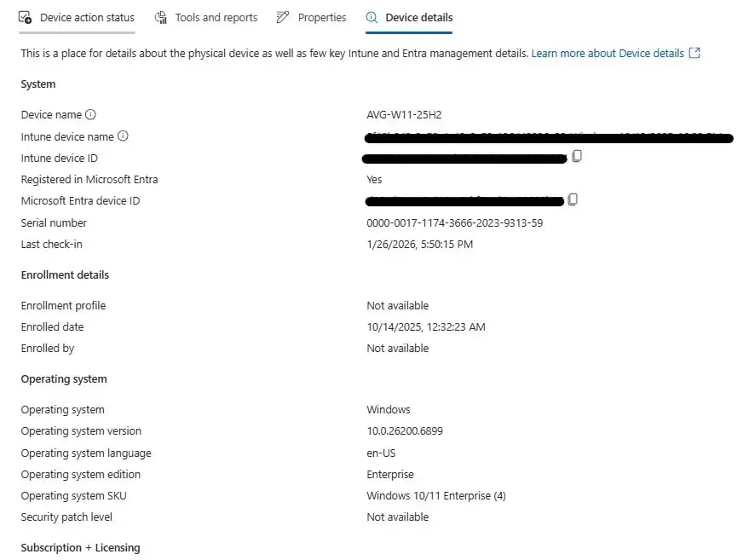
Task: Copy the Intune device ID
Action: tap(577, 156)
